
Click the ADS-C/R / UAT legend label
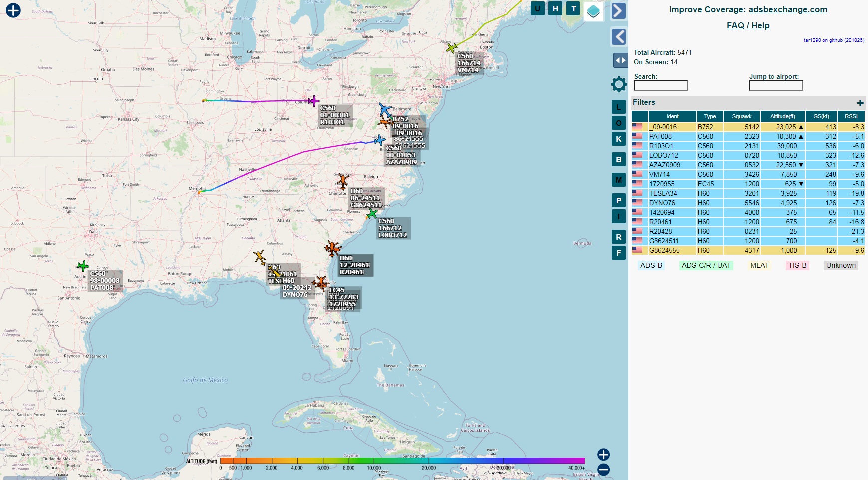706,265
